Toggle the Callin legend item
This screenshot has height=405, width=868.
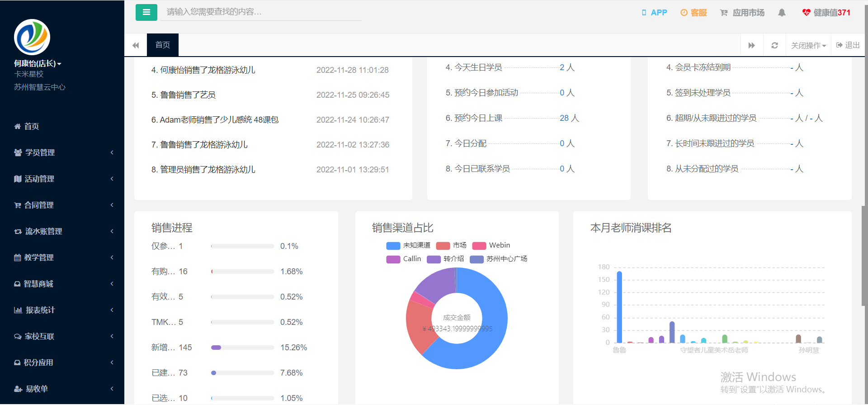[404, 259]
